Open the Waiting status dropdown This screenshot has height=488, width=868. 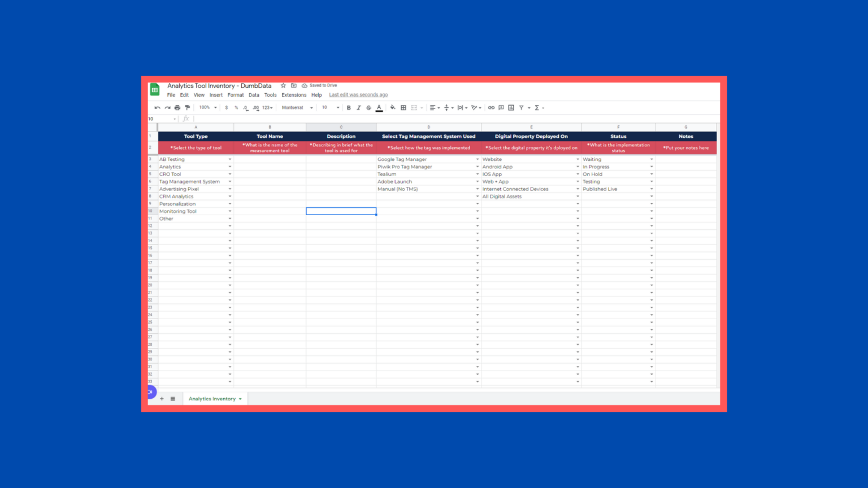point(652,159)
